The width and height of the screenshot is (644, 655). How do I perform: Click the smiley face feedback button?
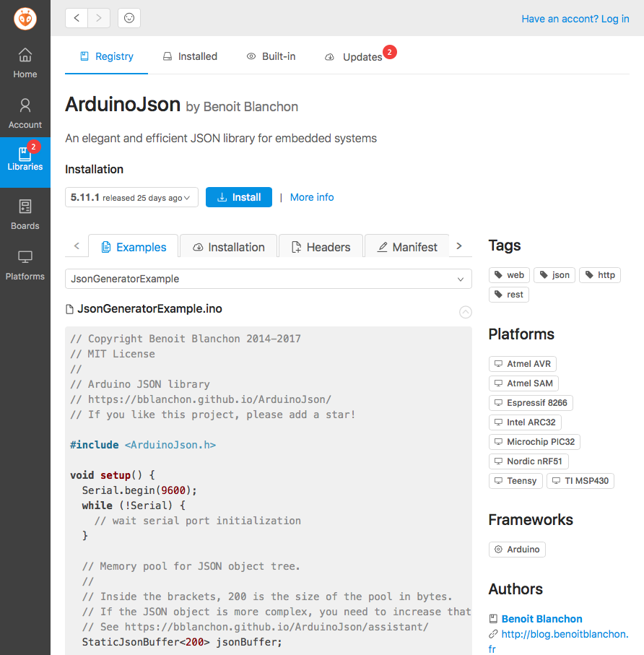(x=129, y=18)
